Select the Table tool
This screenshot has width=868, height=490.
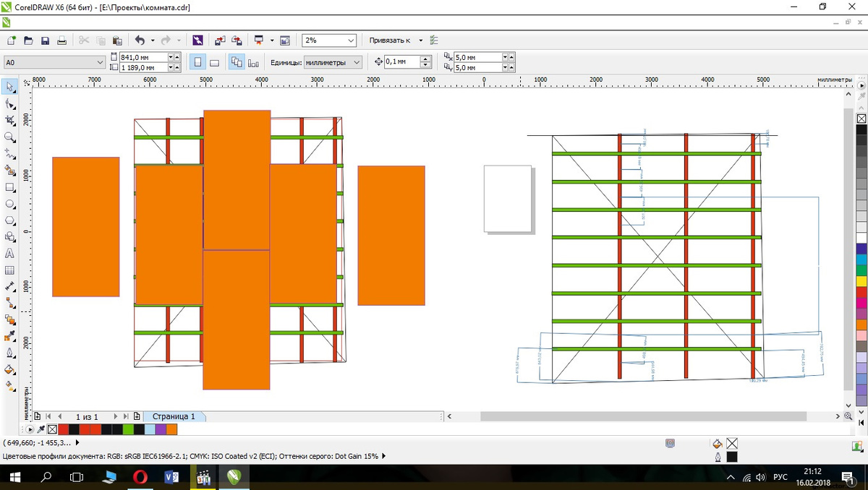click(9, 270)
